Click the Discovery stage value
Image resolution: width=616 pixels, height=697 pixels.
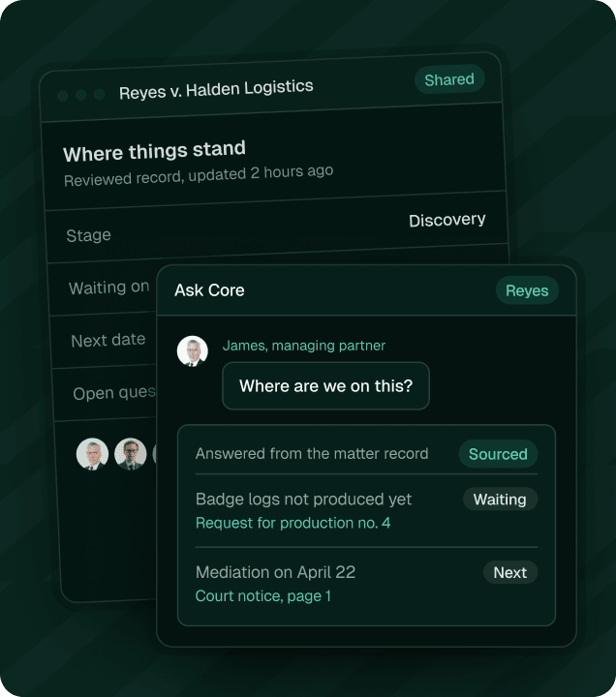point(447,220)
